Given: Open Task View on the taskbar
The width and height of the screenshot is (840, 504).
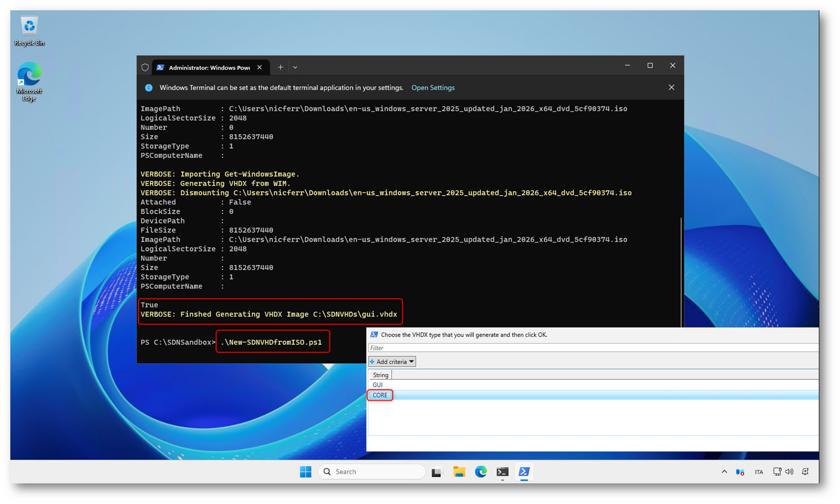Looking at the screenshot, I should [x=436, y=472].
